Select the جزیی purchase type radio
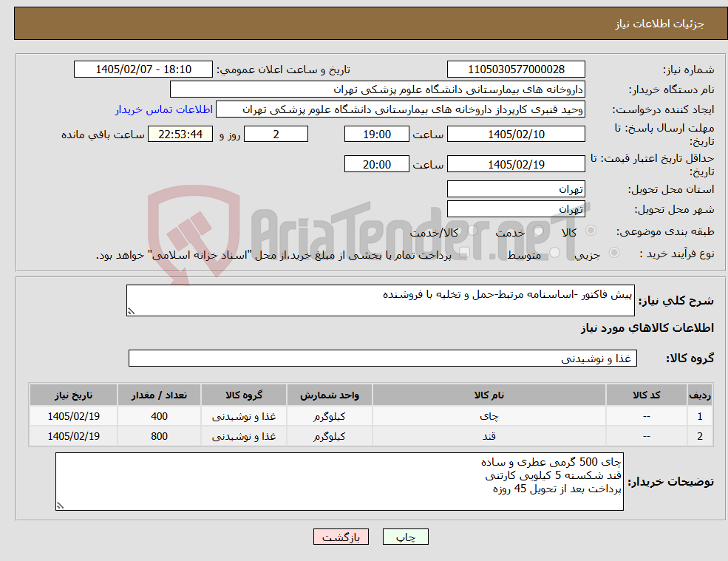Screen dimensions: 728x561 point(613,253)
